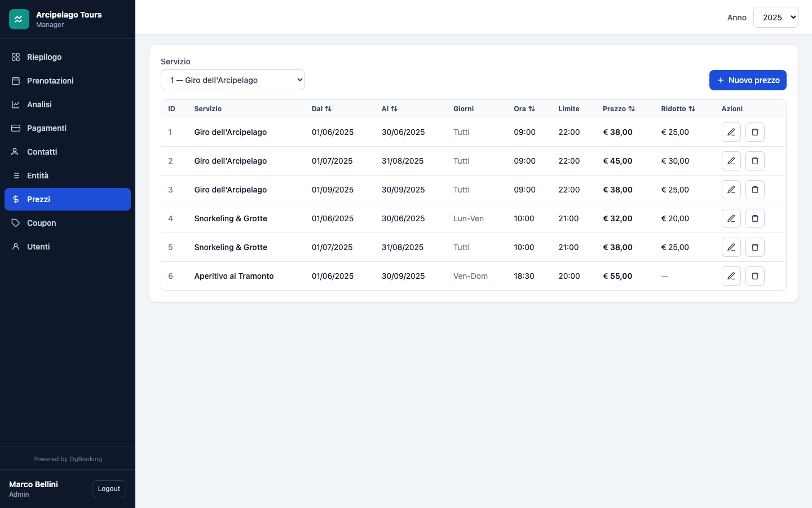Viewport: 812px width, 508px height.
Task: Edit the Aperitivo al Tramonto price
Action: point(731,276)
